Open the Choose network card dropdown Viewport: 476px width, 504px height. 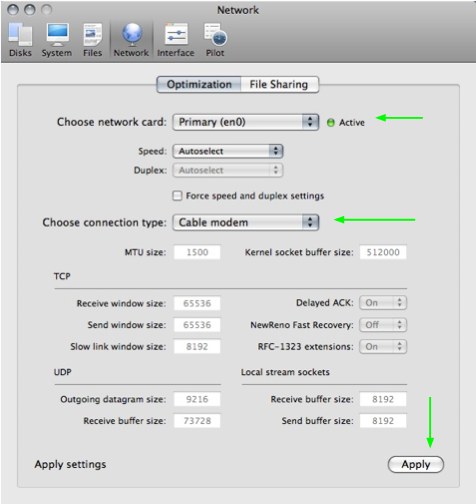[246, 122]
